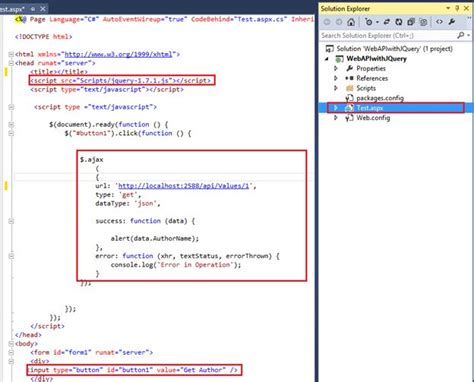Image resolution: width=474 pixels, height=382 pixels.
Task: Click the <!DOCTYPE html> line
Action: click(43, 37)
